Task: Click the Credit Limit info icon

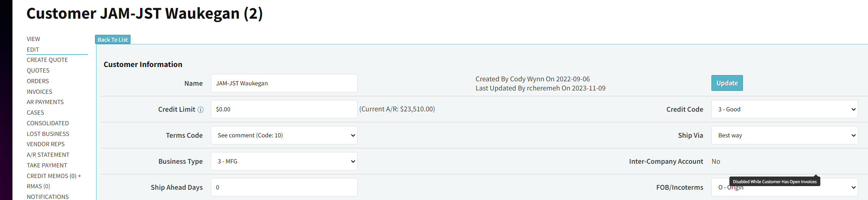Action: pyautogui.click(x=201, y=110)
